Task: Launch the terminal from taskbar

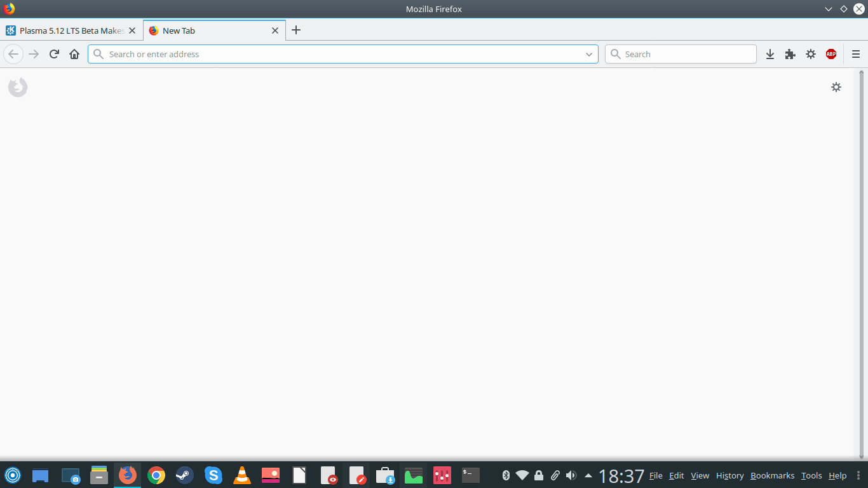Action: coord(471,475)
